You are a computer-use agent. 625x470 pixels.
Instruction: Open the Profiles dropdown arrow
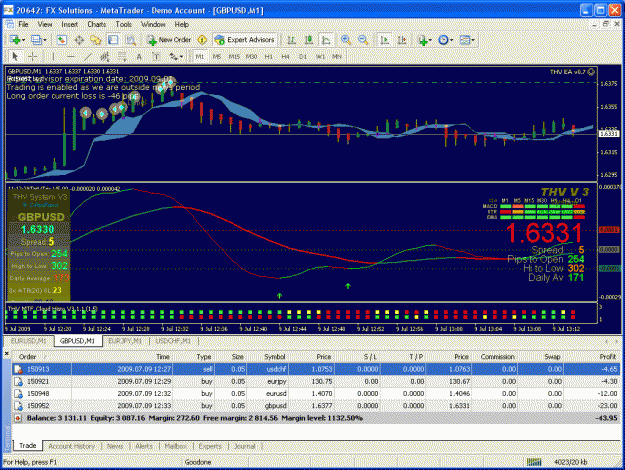[45, 40]
